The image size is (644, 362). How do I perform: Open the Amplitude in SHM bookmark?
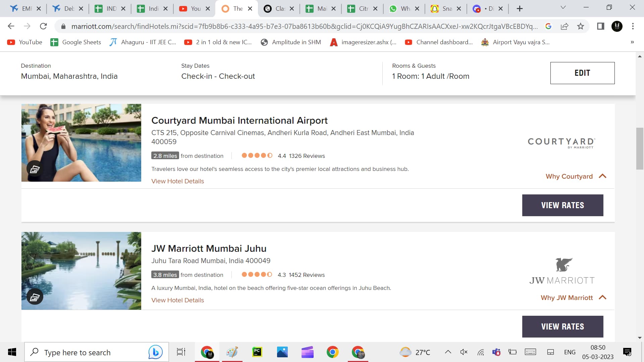pos(291,42)
